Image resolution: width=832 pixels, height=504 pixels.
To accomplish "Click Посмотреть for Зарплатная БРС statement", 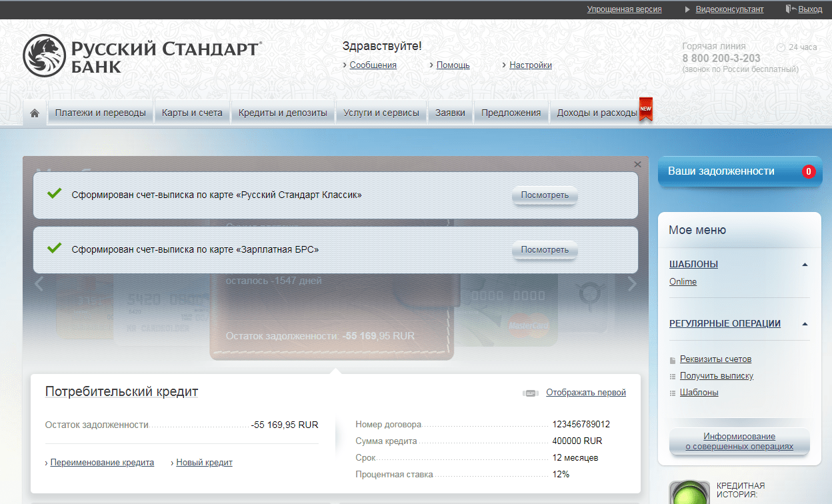I will (545, 250).
